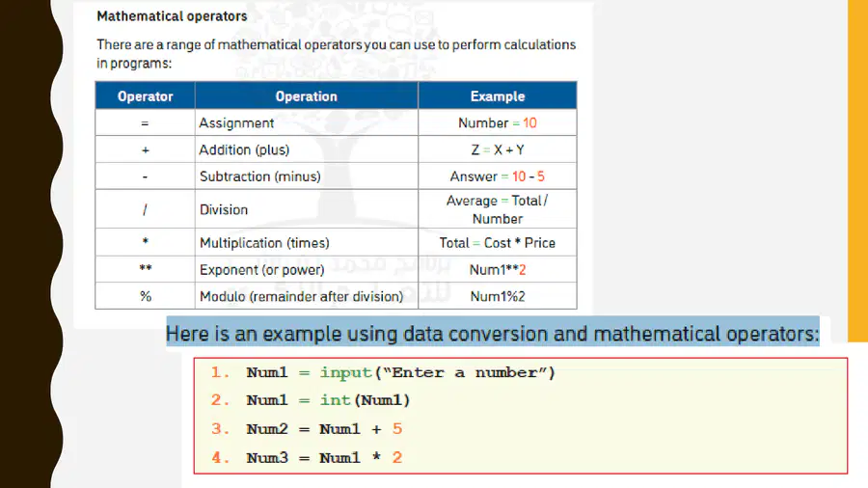Click code line 4 'Num3 = Num1 * 2'

click(x=306, y=457)
